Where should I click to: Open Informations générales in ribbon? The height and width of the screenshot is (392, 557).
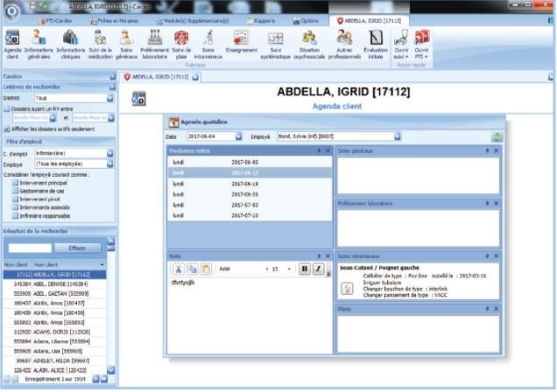click(x=39, y=45)
